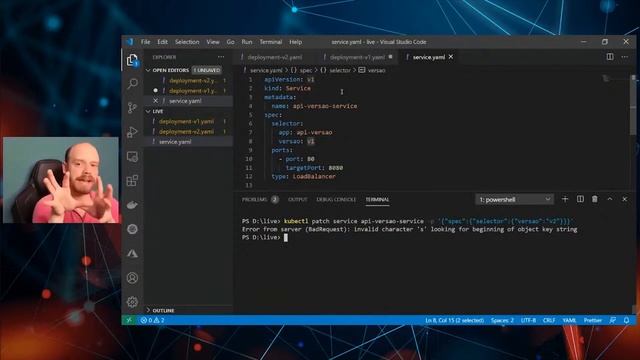The height and width of the screenshot is (360, 640).
Task: Select deployment-v1.yaml in Open Editors
Action: (x=192, y=91)
